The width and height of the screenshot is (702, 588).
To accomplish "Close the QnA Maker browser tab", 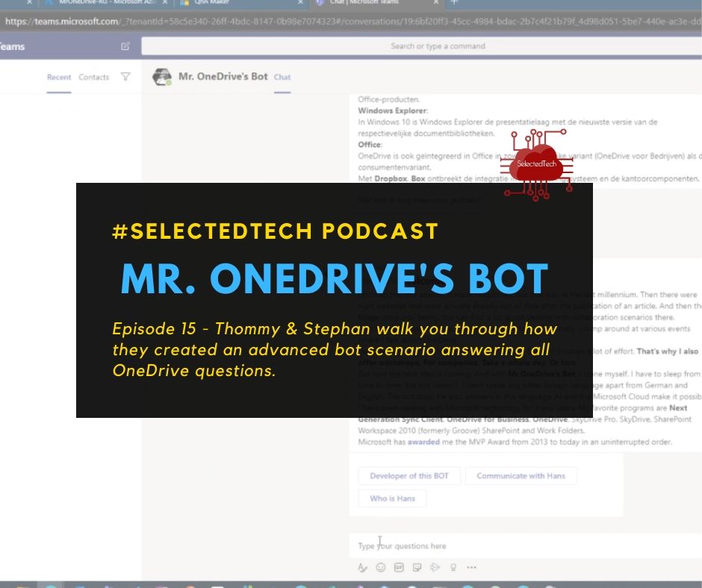I will point(300,2).
